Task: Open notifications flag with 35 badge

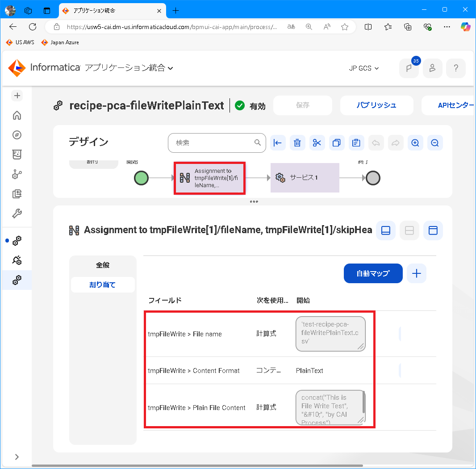Action: 409,68
